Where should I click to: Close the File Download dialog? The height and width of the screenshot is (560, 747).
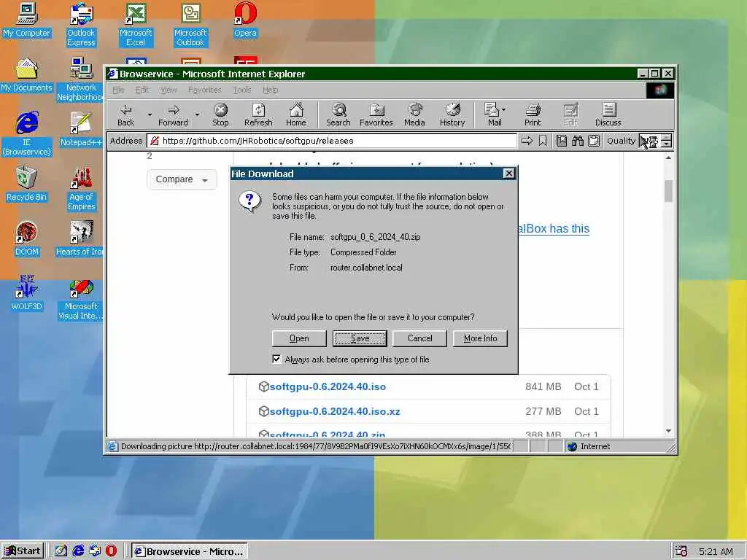tap(508, 174)
